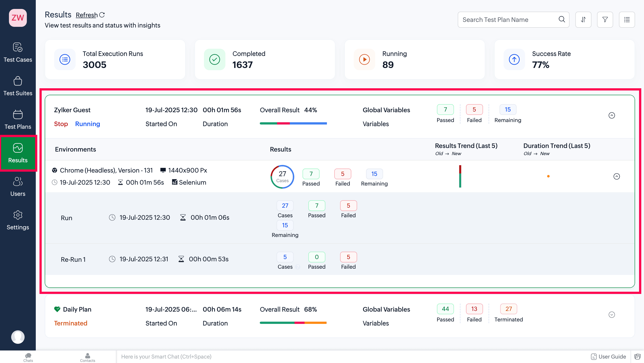Open the Contacts tab in bottom bar
The height and width of the screenshot is (363, 644).
[x=87, y=357]
